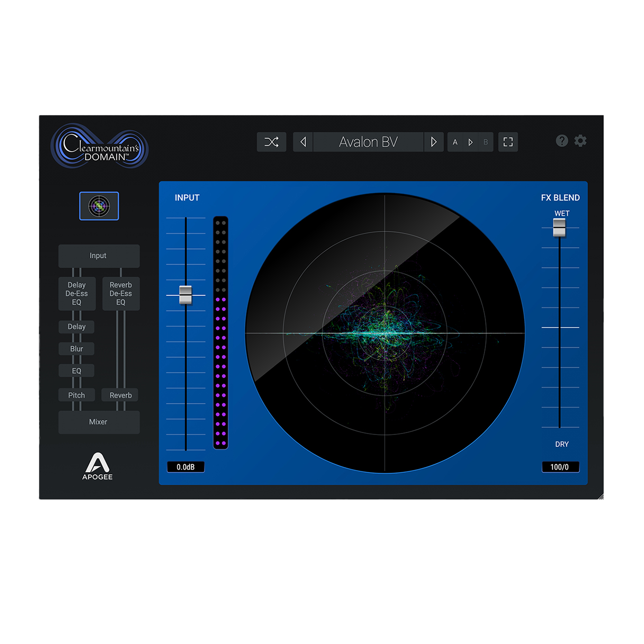
Task: Open the Mixer module
Action: pos(99,422)
